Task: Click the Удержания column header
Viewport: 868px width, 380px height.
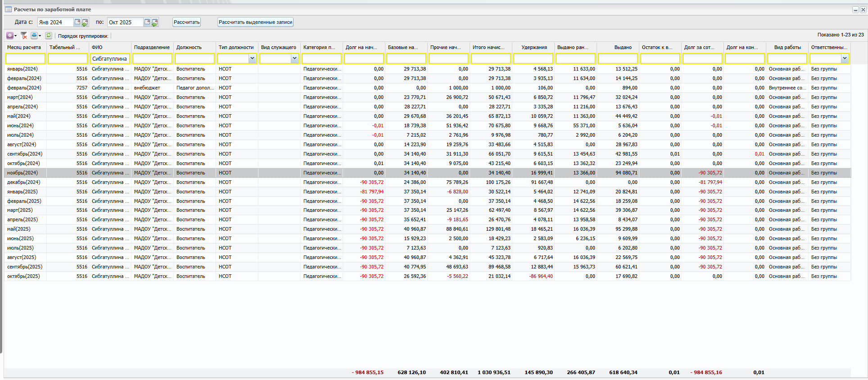Action: pyautogui.click(x=534, y=47)
